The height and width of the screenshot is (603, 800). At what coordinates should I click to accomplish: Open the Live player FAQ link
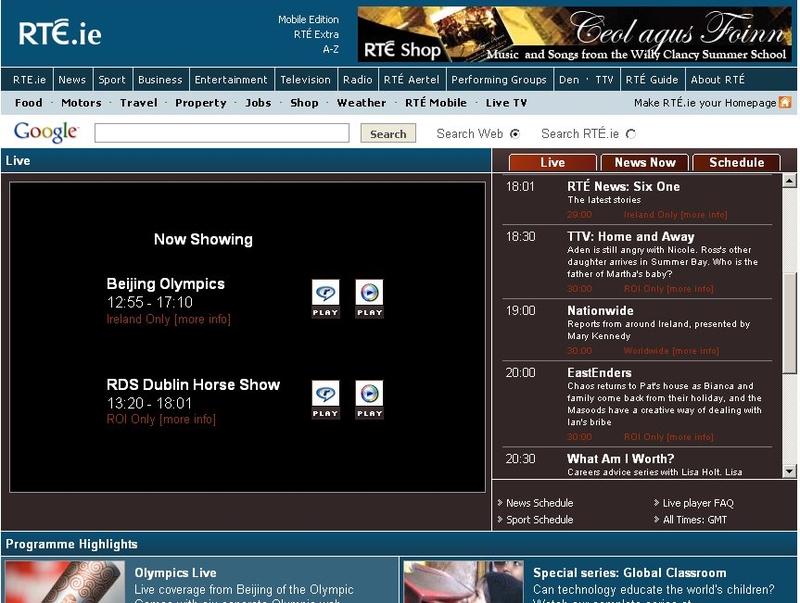(x=697, y=503)
